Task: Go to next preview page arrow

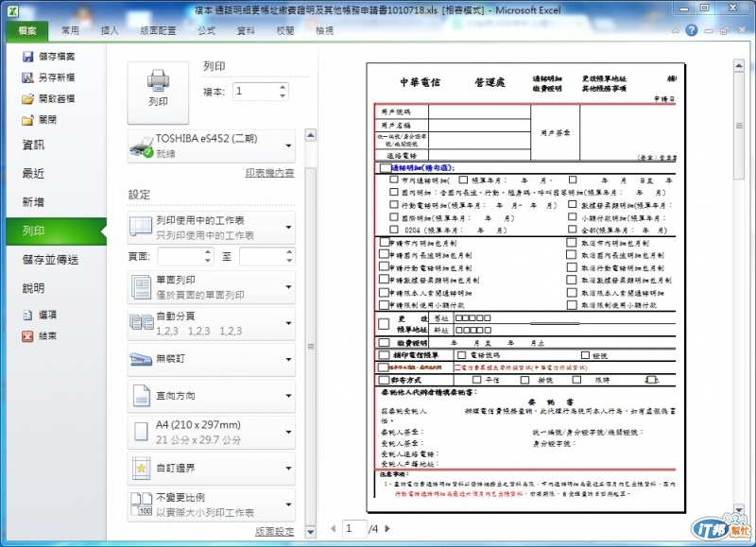Action: coord(387,528)
